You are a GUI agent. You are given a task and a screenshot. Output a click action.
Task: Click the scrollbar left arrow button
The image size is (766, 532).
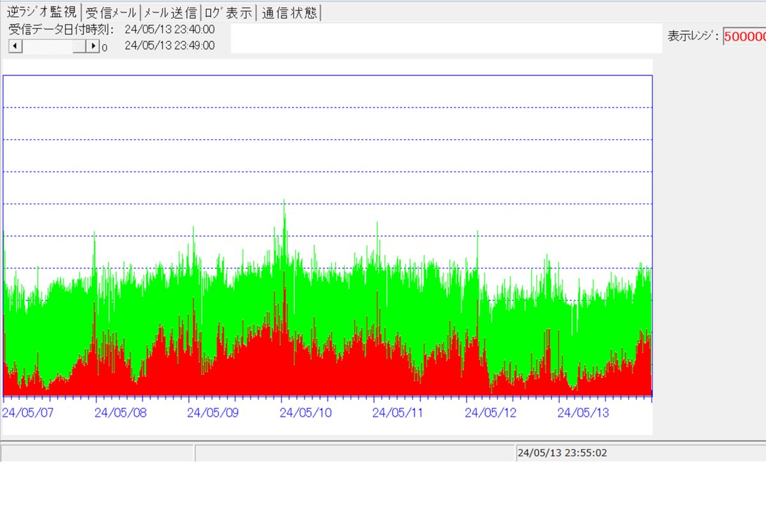(x=15, y=46)
